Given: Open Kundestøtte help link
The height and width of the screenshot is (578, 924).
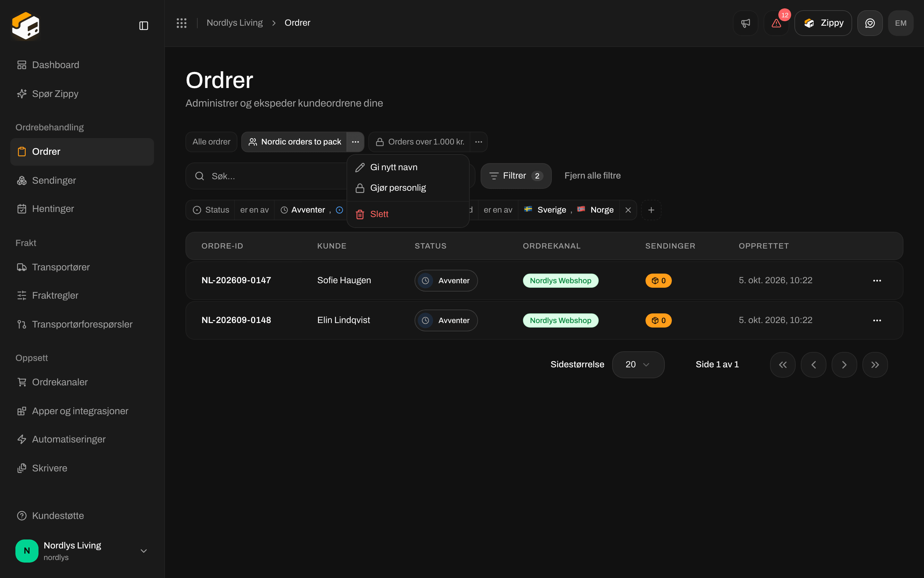Looking at the screenshot, I should point(82,516).
